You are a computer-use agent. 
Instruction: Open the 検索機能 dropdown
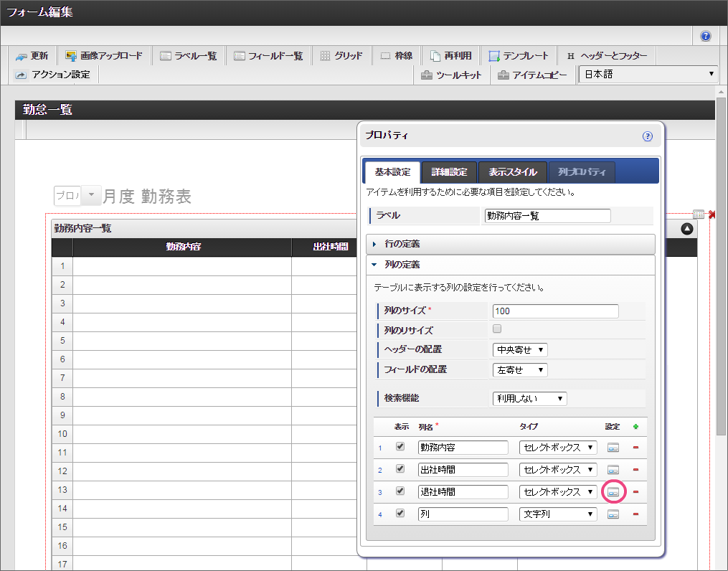[529, 398]
